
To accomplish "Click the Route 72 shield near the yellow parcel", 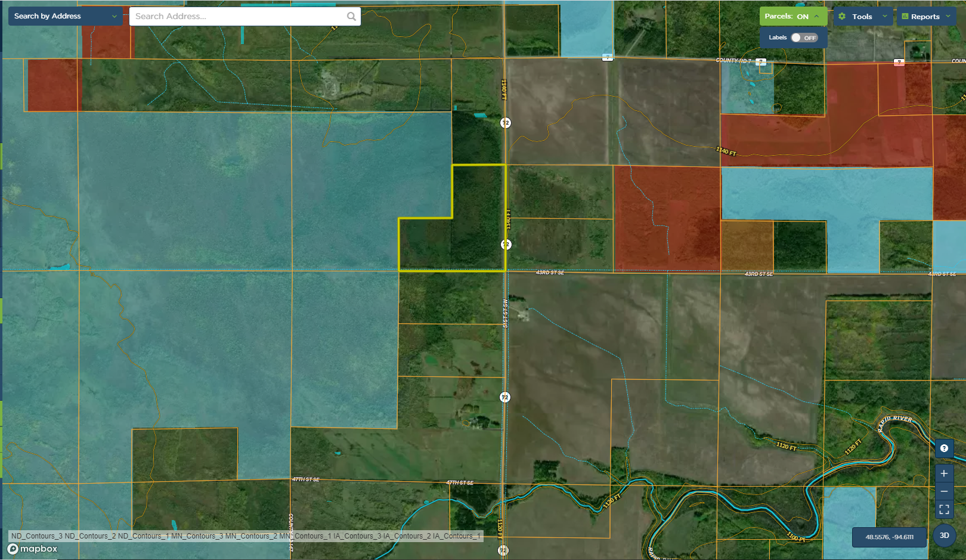I will tap(506, 245).
